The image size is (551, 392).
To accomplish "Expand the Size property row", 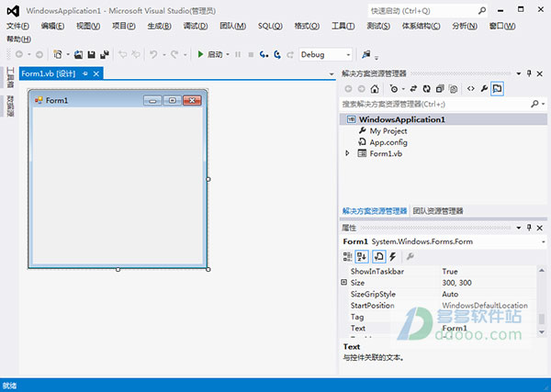I will (344, 282).
